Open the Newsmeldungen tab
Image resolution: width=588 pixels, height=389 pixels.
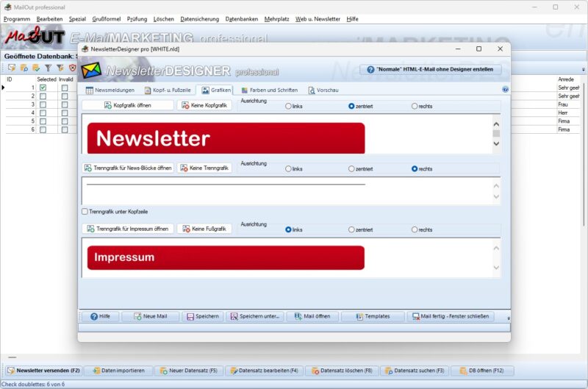click(x=110, y=90)
